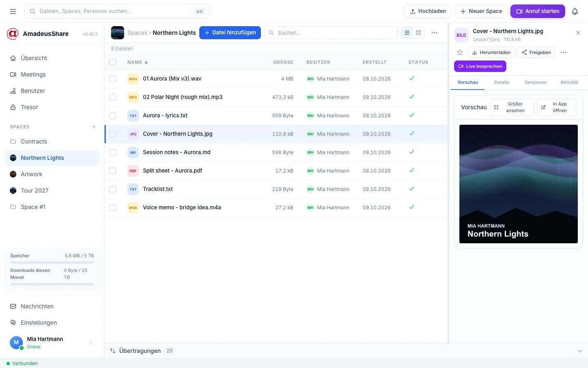
Task: Switch to the Details tab
Action: point(501,82)
